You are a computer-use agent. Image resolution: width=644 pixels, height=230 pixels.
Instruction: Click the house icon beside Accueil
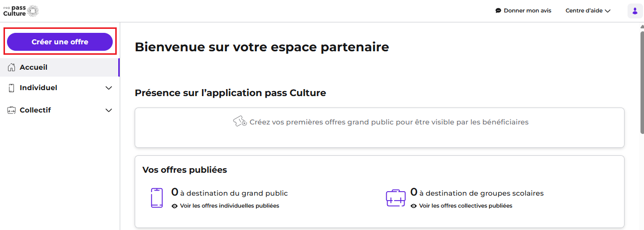tap(12, 67)
